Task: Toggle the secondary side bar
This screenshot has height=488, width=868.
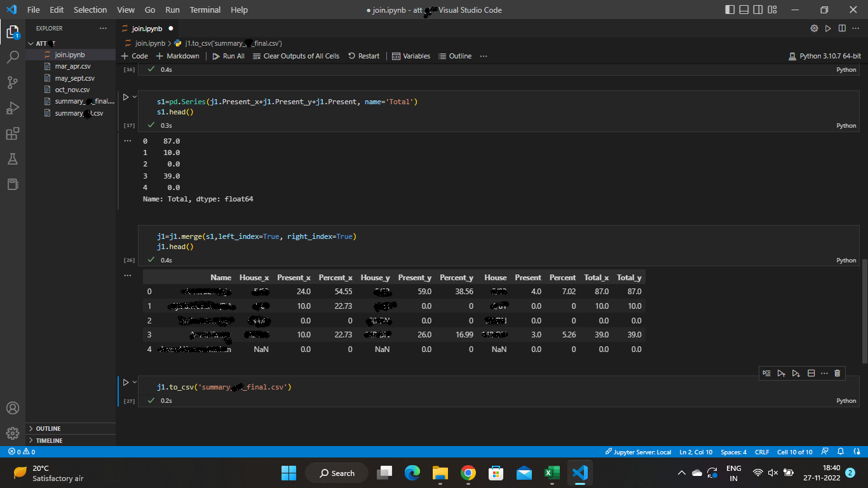Action: pyautogui.click(x=757, y=10)
